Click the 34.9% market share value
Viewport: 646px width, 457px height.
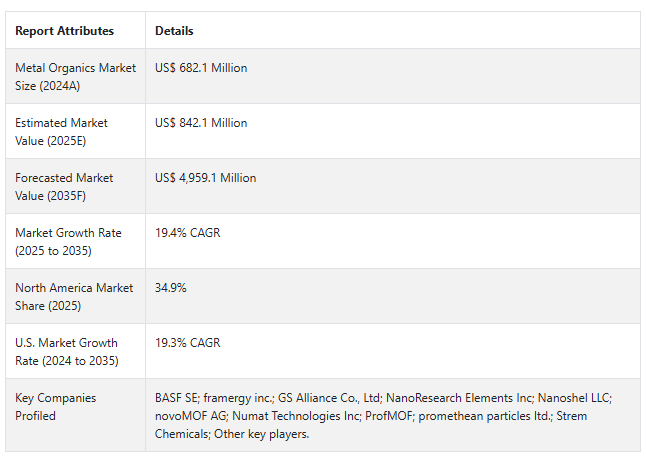click(x=171, y=288)
